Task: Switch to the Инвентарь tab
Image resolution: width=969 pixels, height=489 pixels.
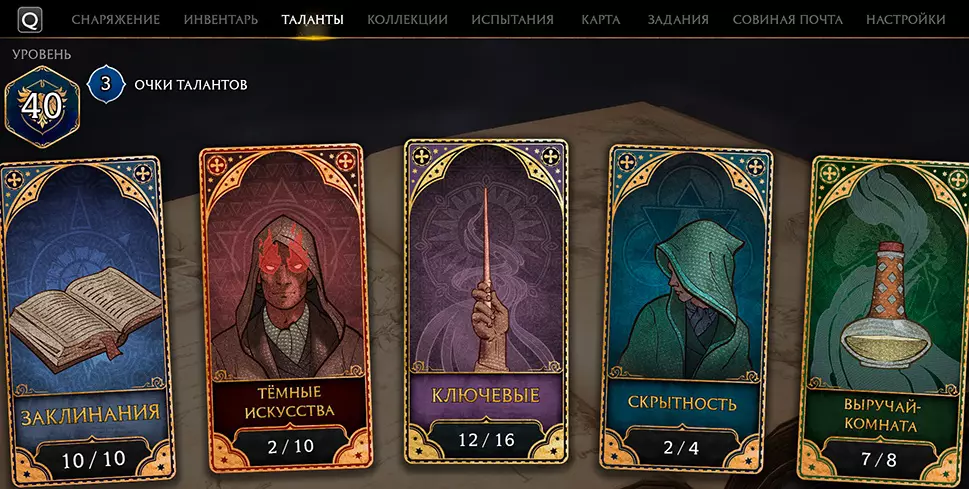Action: [x=221, y=20]
